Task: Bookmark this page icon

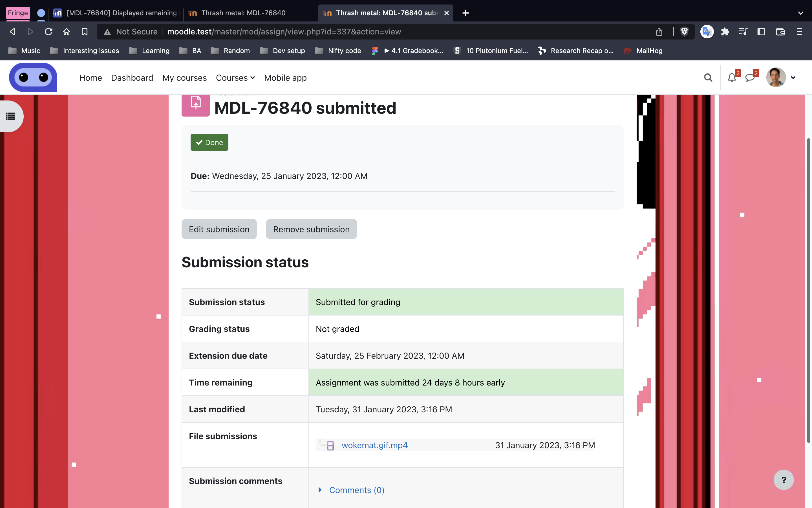Action: 85,32
